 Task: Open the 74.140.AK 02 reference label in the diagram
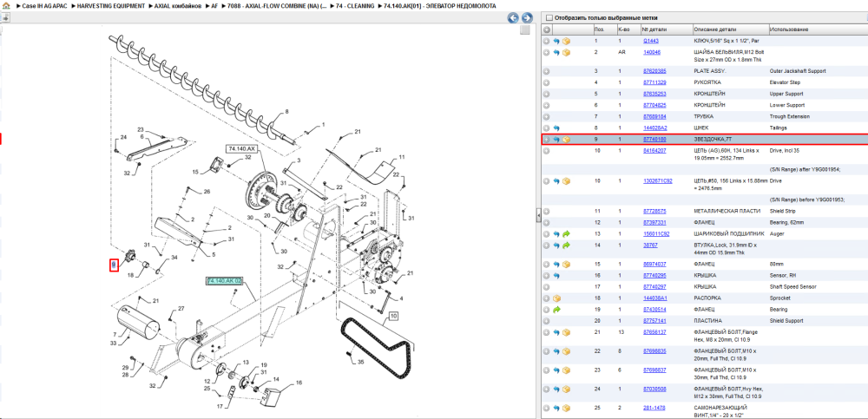225,281
